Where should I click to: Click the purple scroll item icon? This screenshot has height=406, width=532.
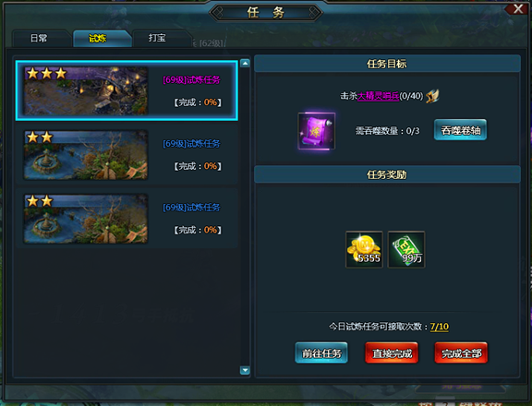316,131
